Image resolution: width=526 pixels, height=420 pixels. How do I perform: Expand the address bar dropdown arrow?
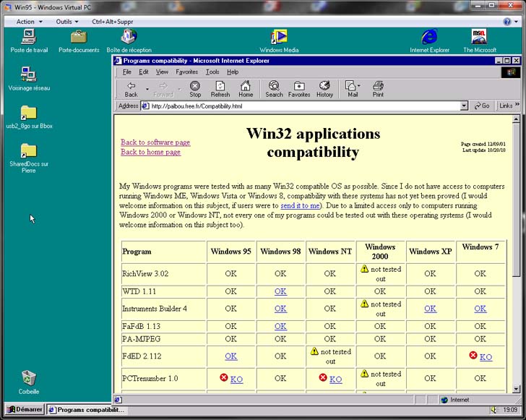point(464,106)
